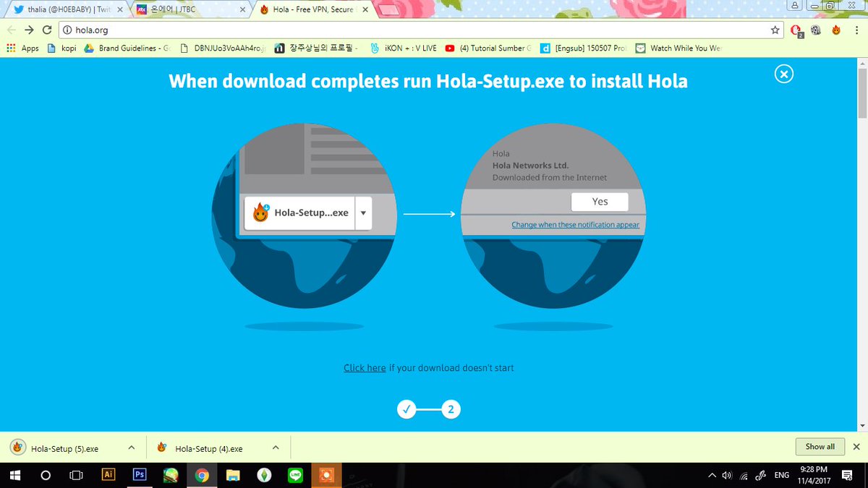Launch Adobe Illustrator from taskbar
Screen dimensions: 868x488
(x=109, y=475)
